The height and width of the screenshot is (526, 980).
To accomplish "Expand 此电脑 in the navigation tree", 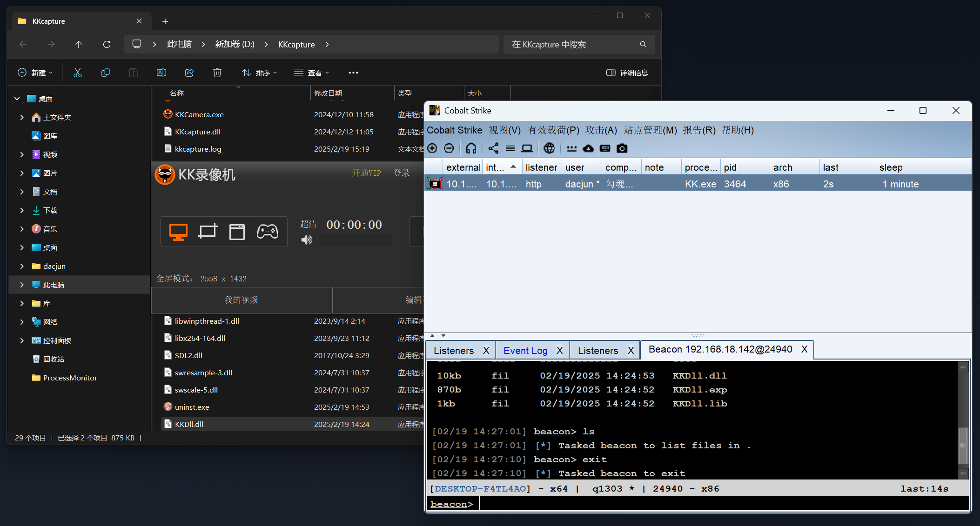I will (22, 285).
